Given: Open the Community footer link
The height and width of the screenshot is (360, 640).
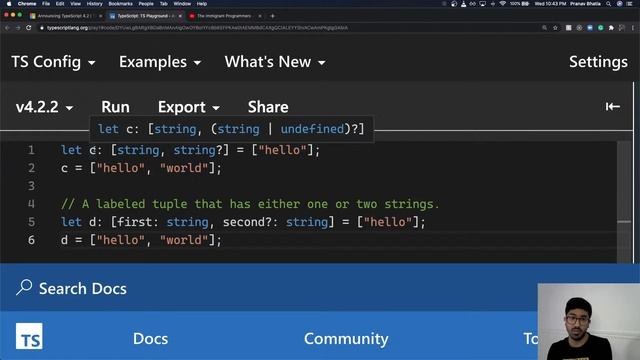Looking at the screenshot, I should (346, 338).
